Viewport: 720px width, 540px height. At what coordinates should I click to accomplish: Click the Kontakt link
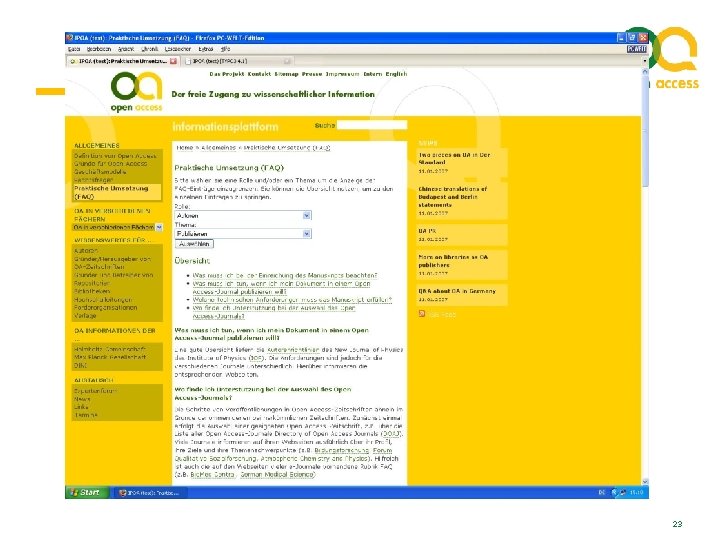coord(259,74)
